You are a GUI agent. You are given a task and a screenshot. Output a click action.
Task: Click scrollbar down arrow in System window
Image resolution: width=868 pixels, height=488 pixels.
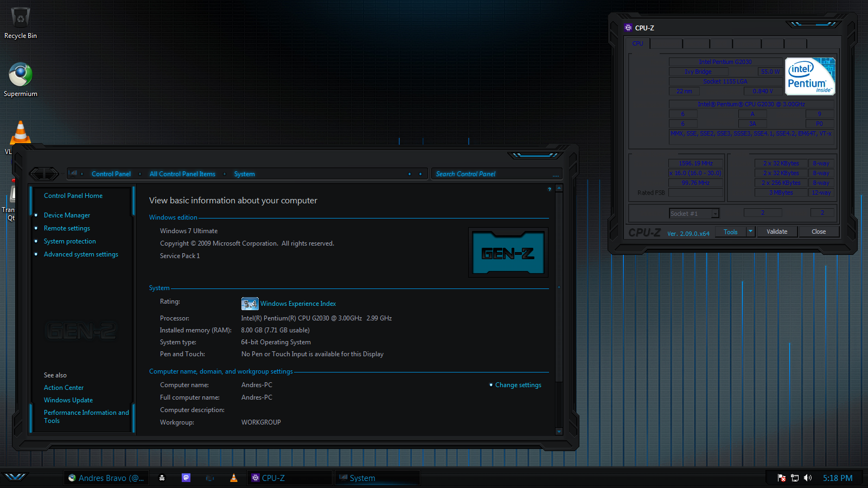click(x=559, y=432)
